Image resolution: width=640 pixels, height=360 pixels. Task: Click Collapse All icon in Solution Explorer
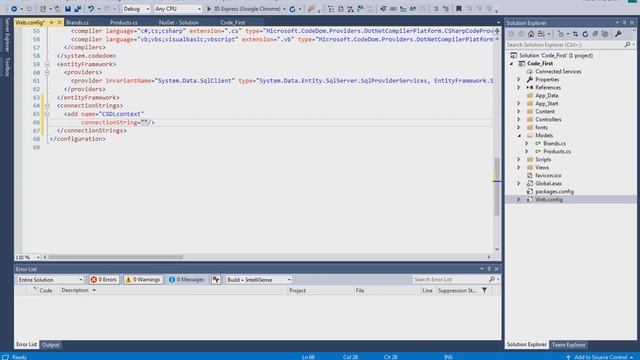coord(595,34)
